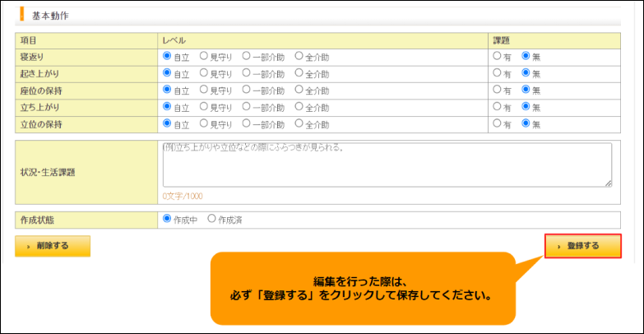Choose 作成済 as 作成状態

[x=211, y=219]
